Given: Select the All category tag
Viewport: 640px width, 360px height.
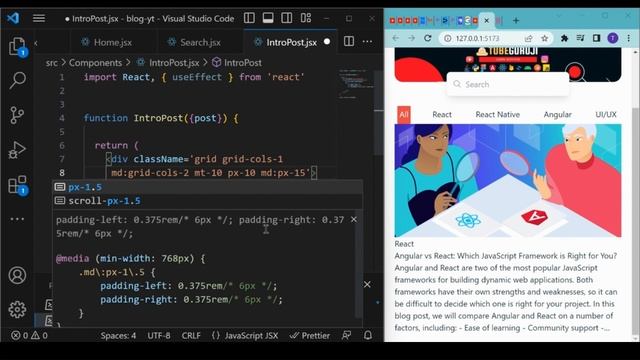Looking at the screenshot, I should coord(404,115).
